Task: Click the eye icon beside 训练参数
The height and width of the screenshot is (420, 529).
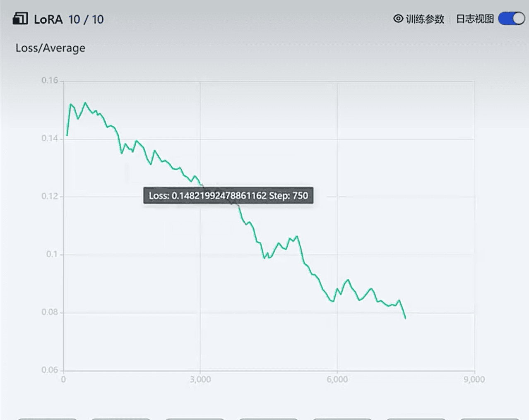Action: point(398,19)
